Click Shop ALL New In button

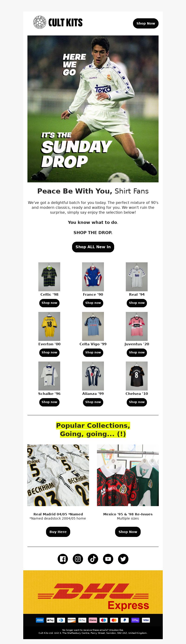click(93, 247)
